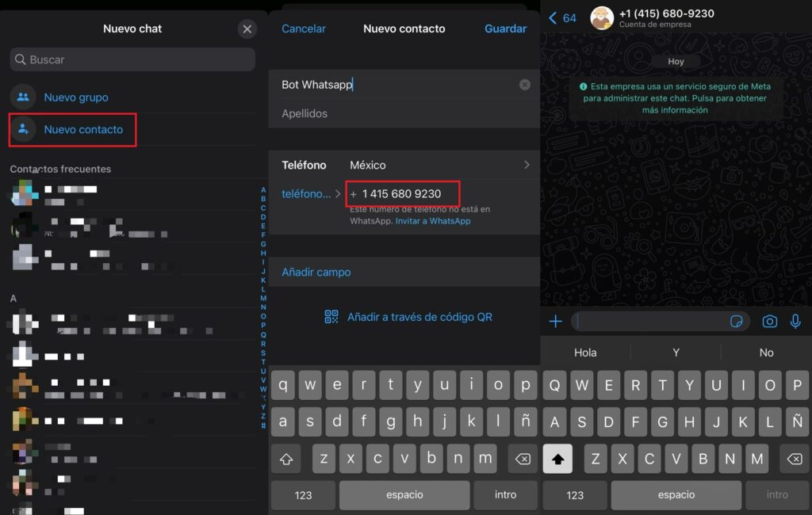Click the Nuevo contacto person-plus icon

(23, 129)
